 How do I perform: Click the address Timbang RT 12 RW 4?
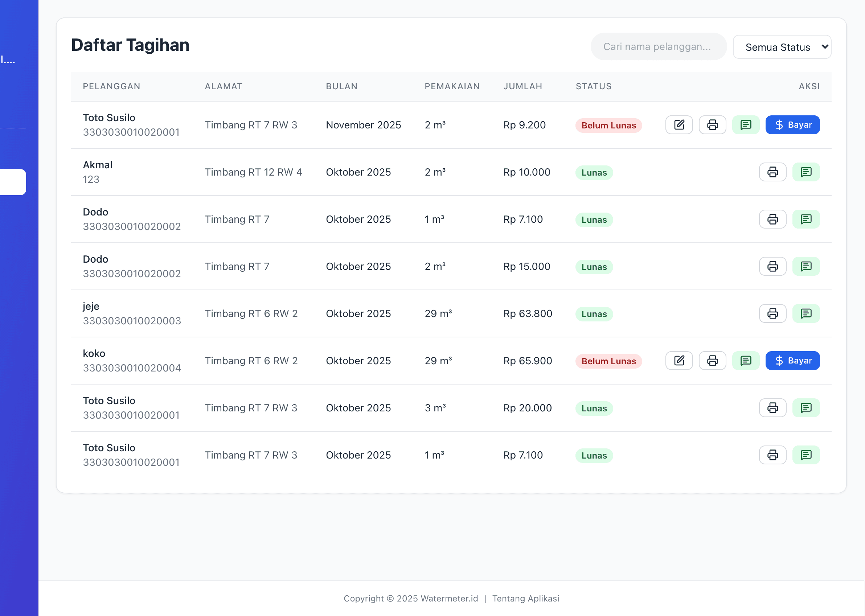click(x=253, y=172)
